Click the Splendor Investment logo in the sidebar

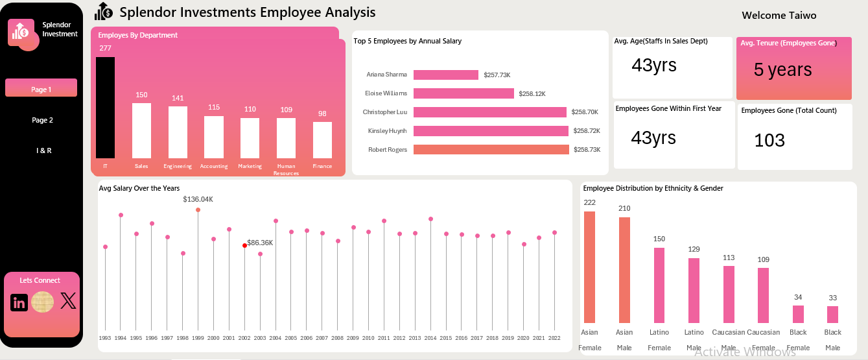point(23,34)
